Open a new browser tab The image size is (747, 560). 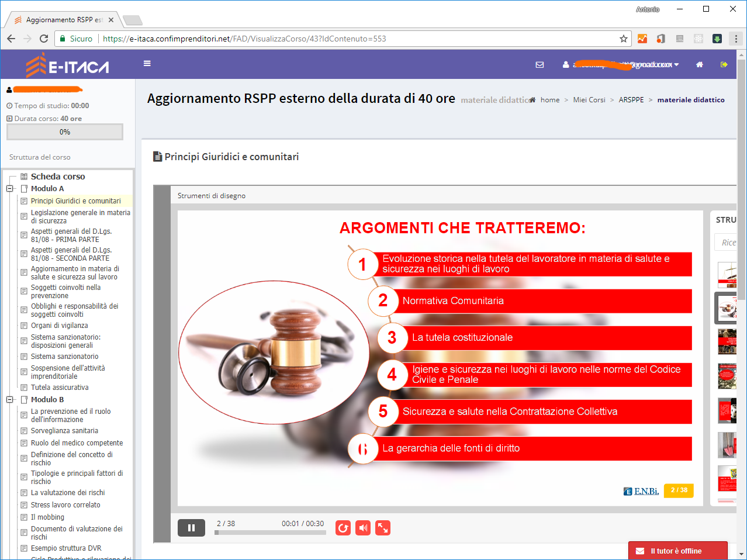click(x=133, y=20)
